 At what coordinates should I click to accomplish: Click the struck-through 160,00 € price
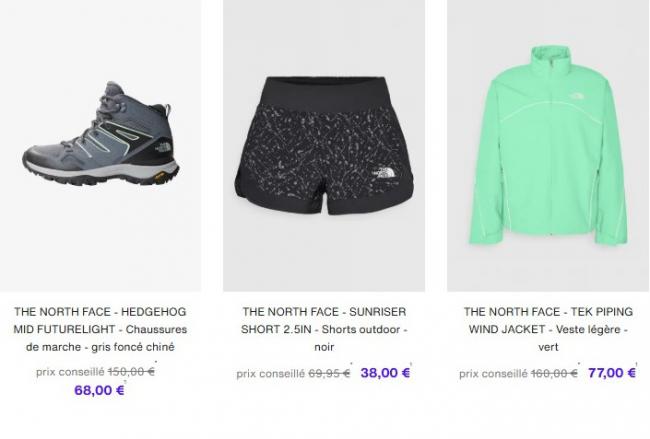click(554, 374)
